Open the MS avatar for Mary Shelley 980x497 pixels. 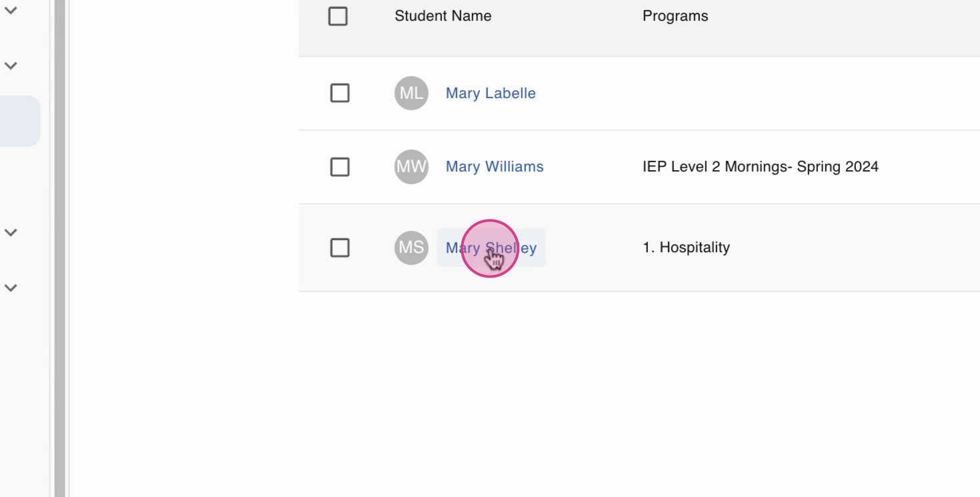click(411, 247)
